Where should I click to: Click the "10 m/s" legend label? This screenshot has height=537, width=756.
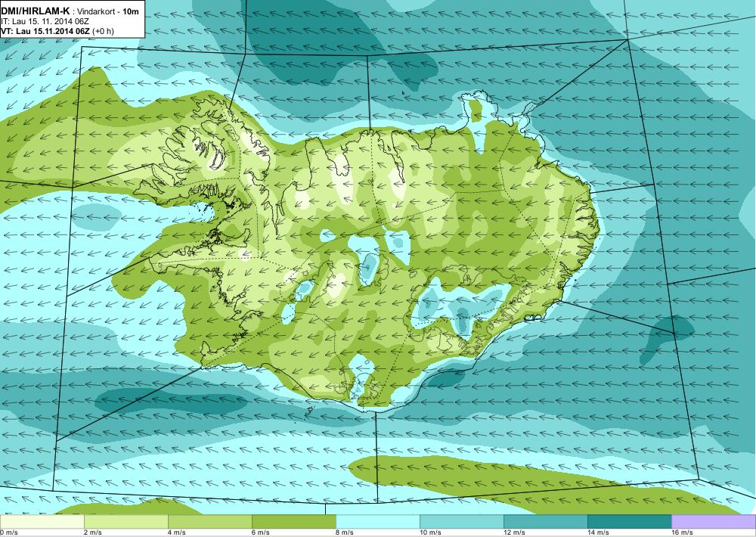[431, 532]
